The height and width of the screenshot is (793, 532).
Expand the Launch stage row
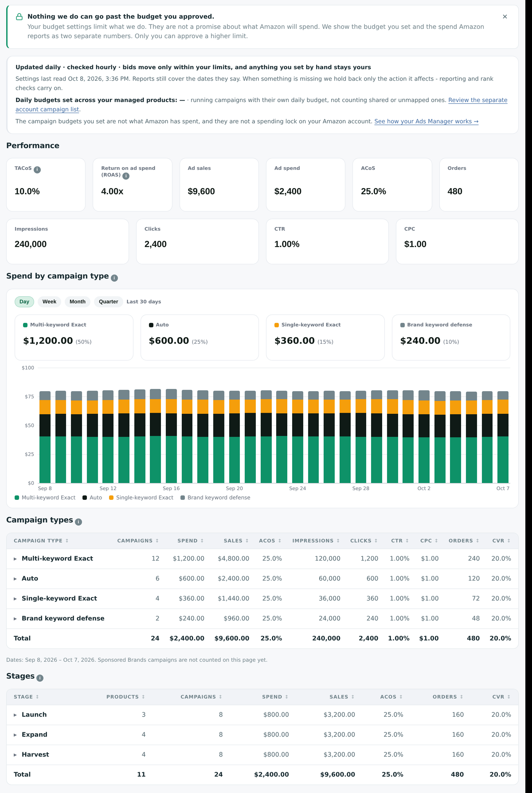(15, 715)
